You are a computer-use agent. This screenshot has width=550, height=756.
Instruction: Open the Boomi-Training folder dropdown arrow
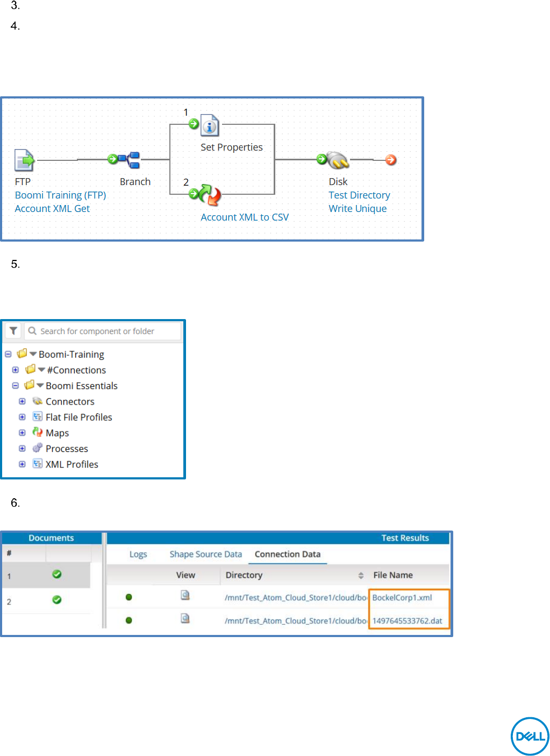pyautogui.click(x=33, y=354)
